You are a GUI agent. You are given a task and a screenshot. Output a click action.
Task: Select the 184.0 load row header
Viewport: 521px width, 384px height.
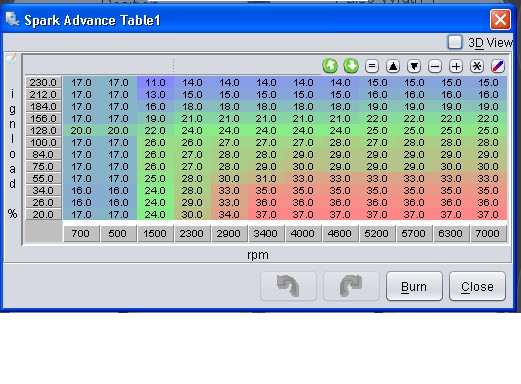click(x=44, y=106)
